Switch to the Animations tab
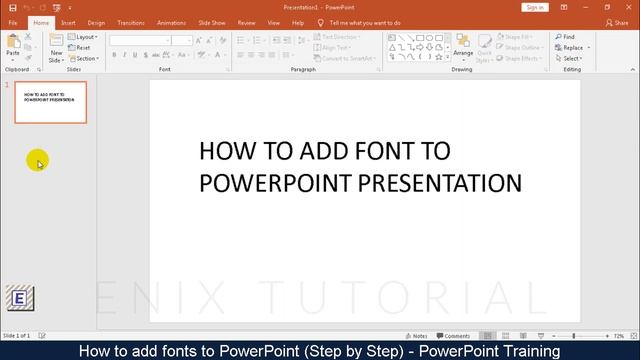This screenshot has height=360, width=640. [171, 23]
